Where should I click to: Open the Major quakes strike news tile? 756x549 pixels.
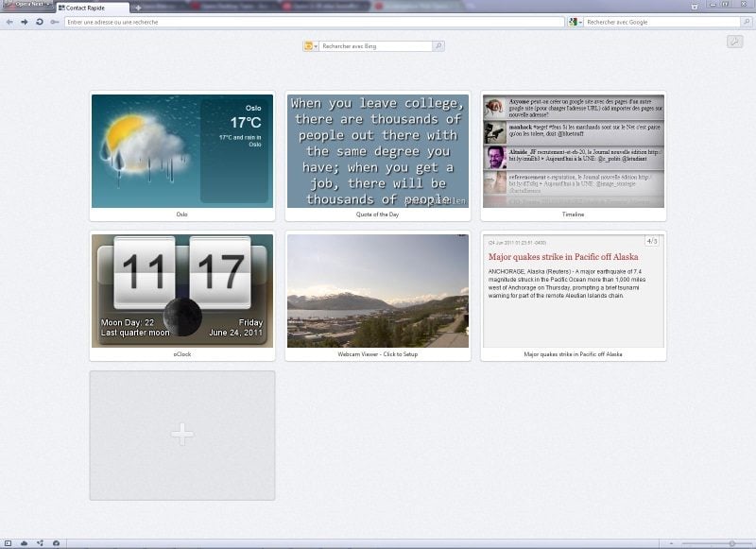click(x=574, y=291)
